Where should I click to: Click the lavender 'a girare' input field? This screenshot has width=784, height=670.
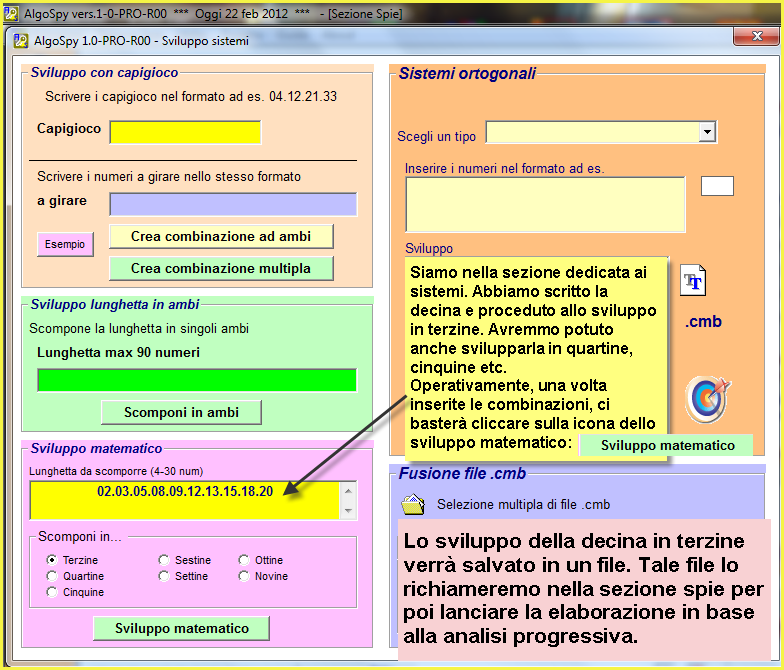[233, 204]
